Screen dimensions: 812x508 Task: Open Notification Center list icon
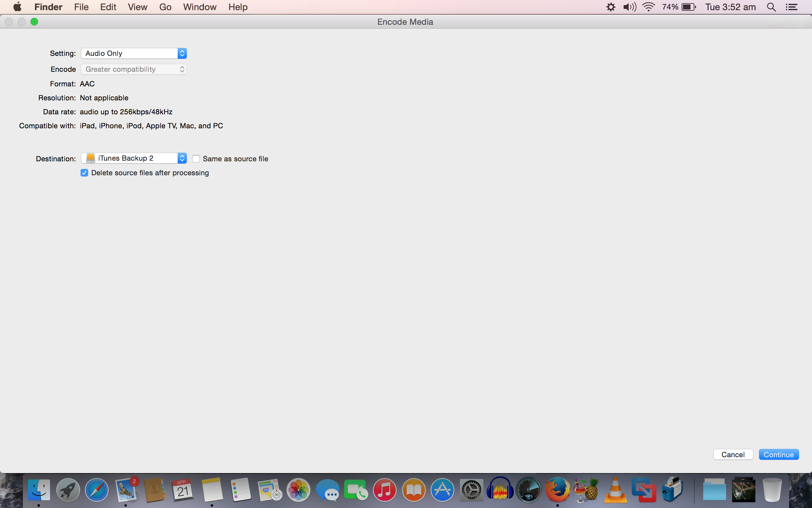792,7
